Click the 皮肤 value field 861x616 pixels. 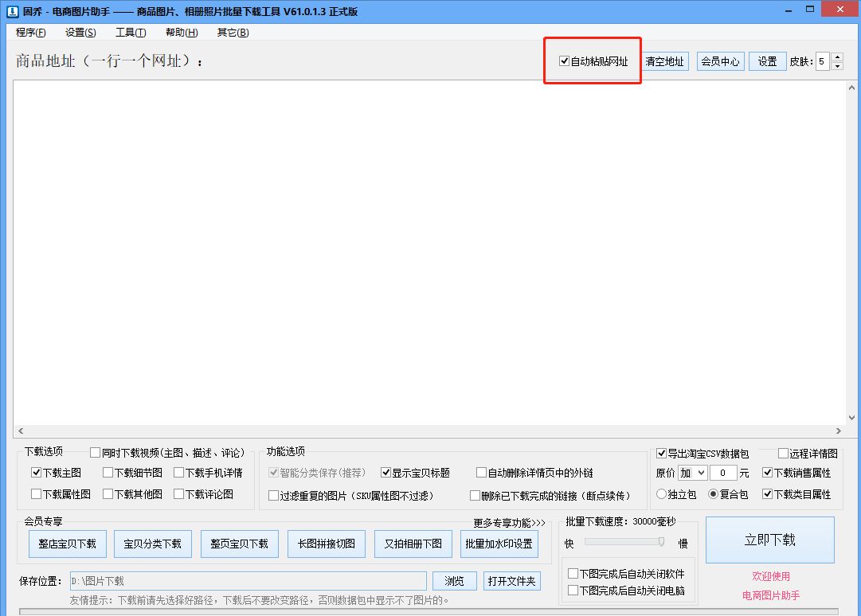(x=823, y=61)
